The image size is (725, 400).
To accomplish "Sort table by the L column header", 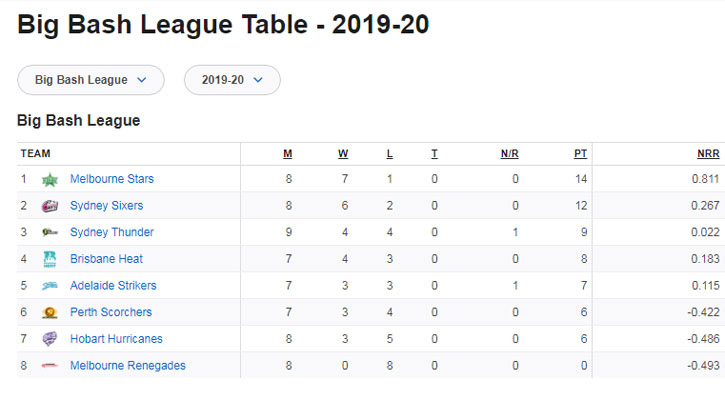I will click(x=390, y=154).
